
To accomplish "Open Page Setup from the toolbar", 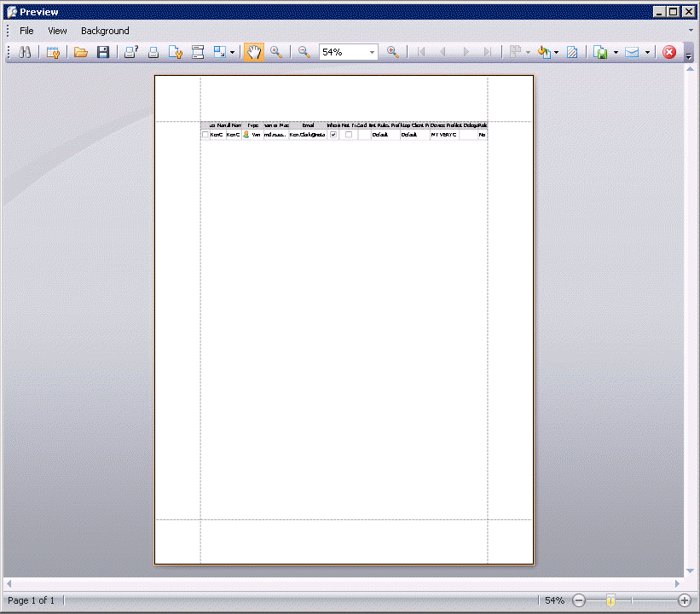I will [x=176, y=52].
